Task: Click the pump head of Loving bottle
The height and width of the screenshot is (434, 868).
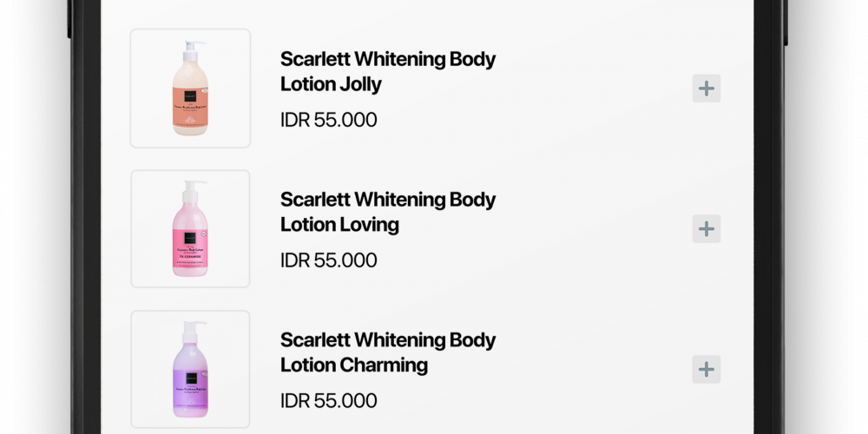Action: [x=192, y=186]
